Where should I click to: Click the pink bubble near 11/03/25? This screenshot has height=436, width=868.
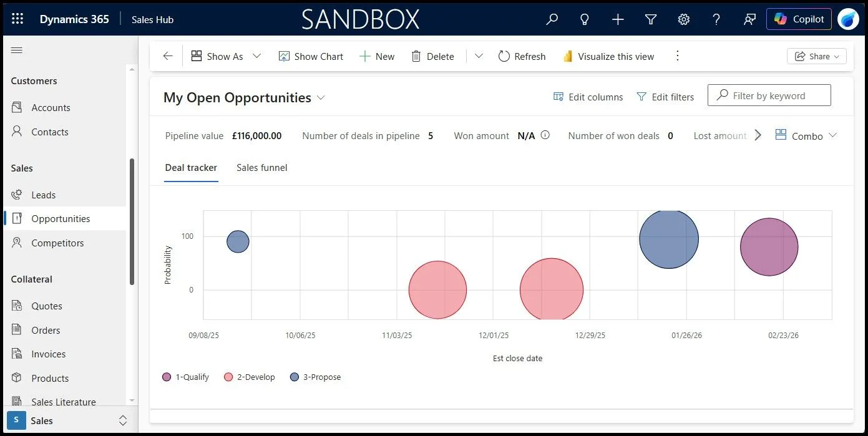pos(437,290)
